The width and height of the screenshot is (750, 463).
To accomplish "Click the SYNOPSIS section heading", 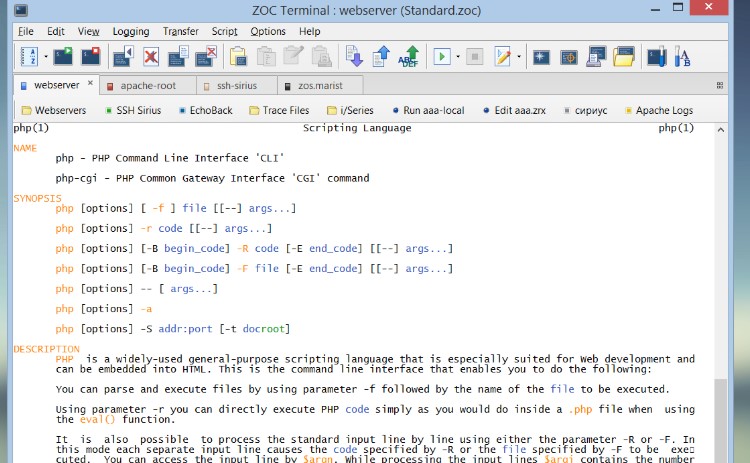I will pyautogui.click(x=37, y=198).
